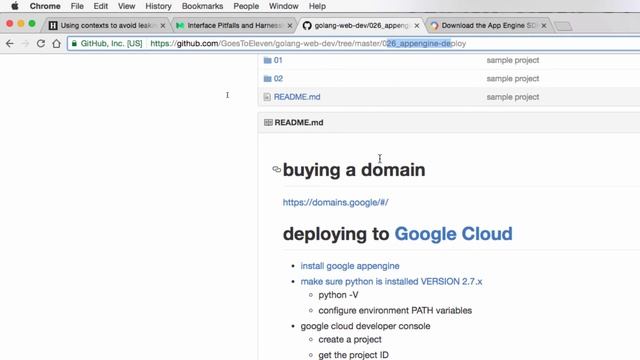Click the 'sample project' commit message for 02

(513, 79)
